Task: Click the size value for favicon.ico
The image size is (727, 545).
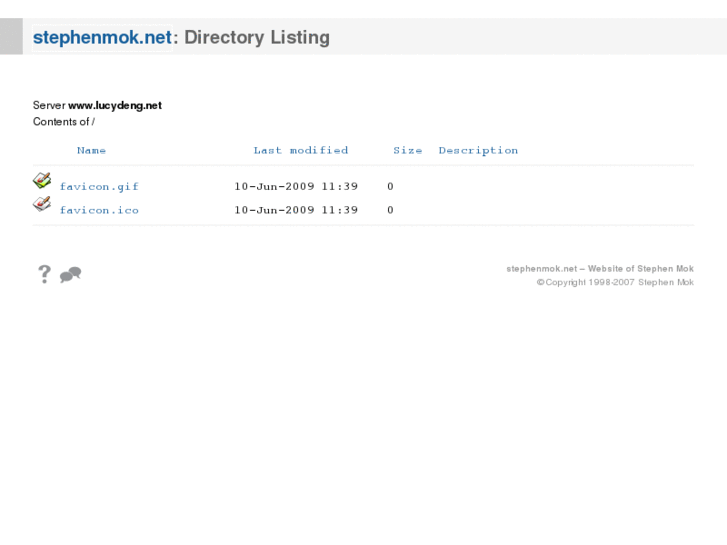Action: [390, 210]
